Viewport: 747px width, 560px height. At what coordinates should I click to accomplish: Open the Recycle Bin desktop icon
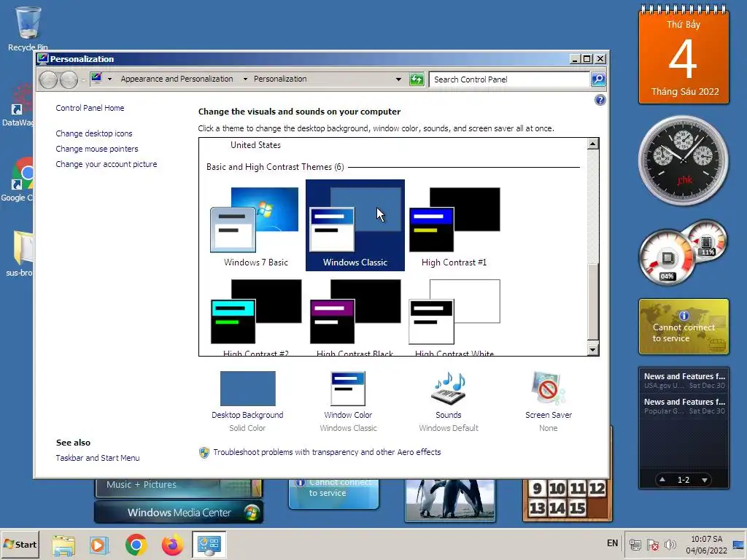[28, 28]
